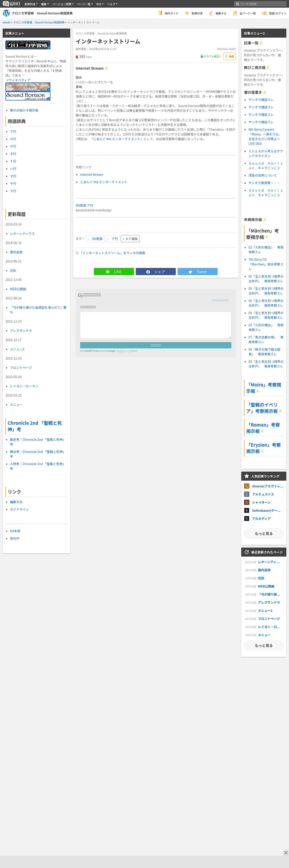This screenshot has height=868, width=289.
Task: Open SH本家 link
Action: click(x=15, y=531)
